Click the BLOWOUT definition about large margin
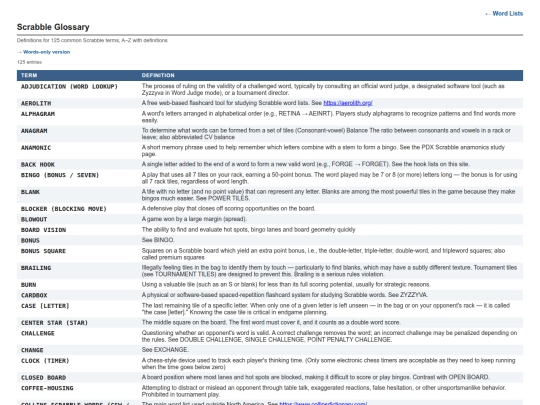This screenshot has height=405, width=540. tap(194, 219)
